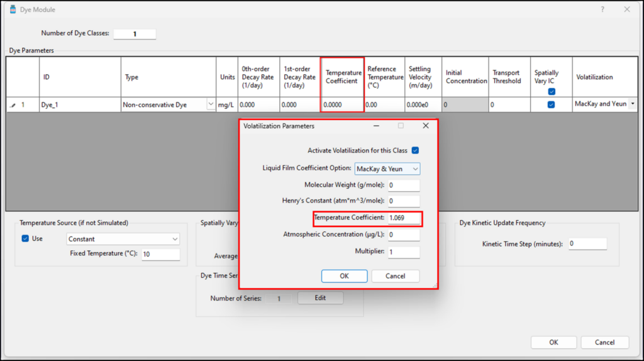Image resolution: width=644 pixels, height=361 pixels.
Task: Expand the MacKay and Yeun volatilization dropdown
Action: (x=631, y=104)
